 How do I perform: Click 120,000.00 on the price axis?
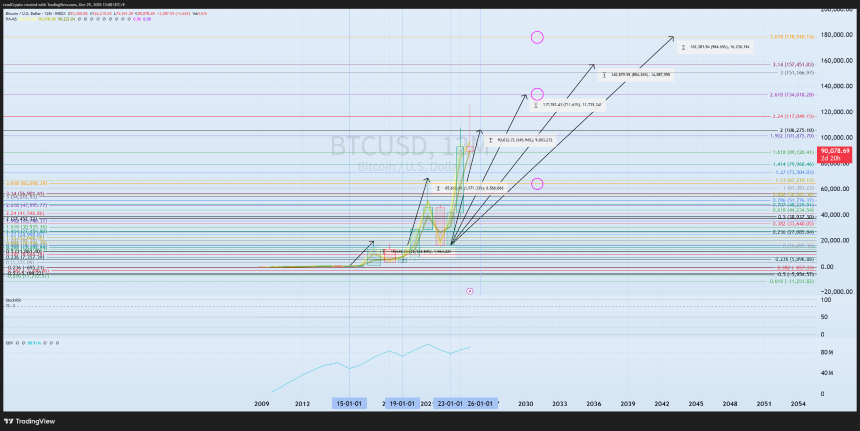point(836,112)
